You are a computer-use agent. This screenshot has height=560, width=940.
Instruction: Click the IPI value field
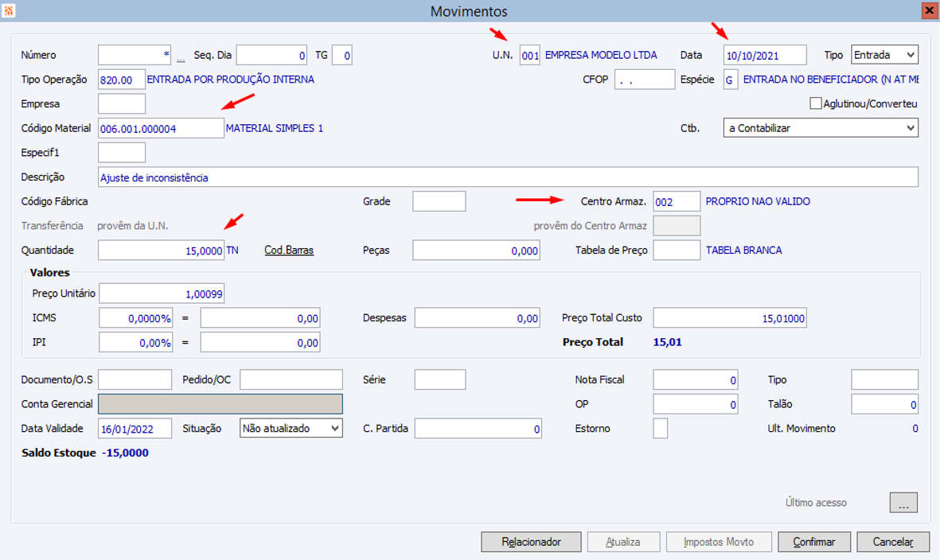[260, 343]
